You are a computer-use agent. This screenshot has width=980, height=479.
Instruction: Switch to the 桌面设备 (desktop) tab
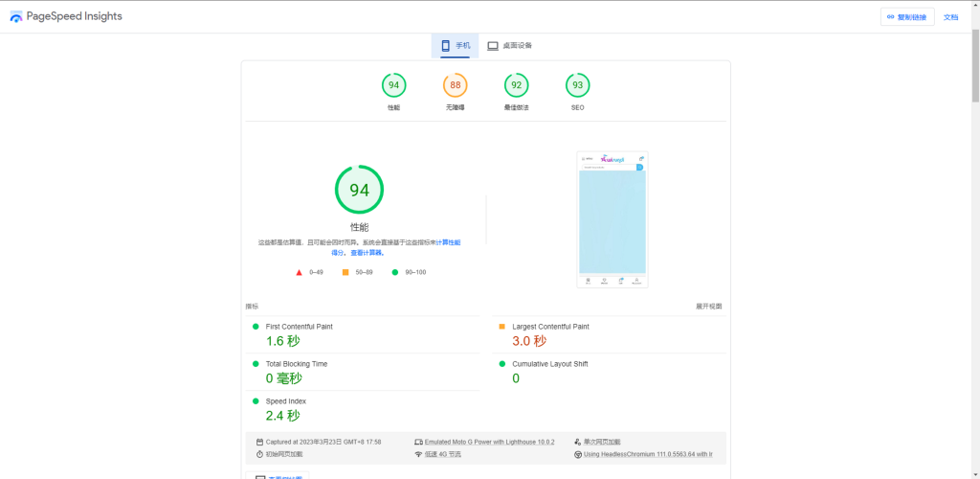pyautogui.click(x=509, y=46)
